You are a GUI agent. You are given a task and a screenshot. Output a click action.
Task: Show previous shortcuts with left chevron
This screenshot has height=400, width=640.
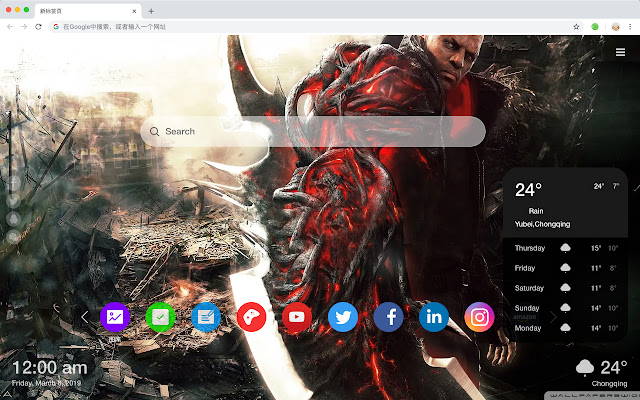coord(84,317)
